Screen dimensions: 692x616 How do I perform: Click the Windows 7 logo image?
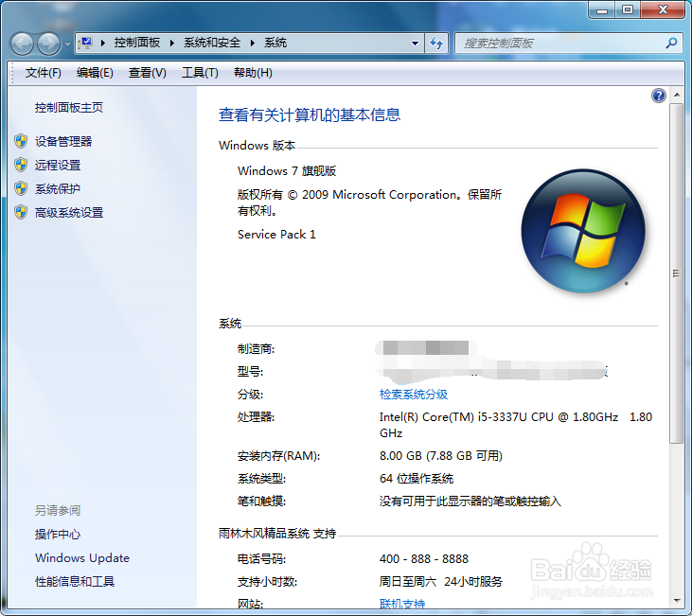tap(583, 231)
